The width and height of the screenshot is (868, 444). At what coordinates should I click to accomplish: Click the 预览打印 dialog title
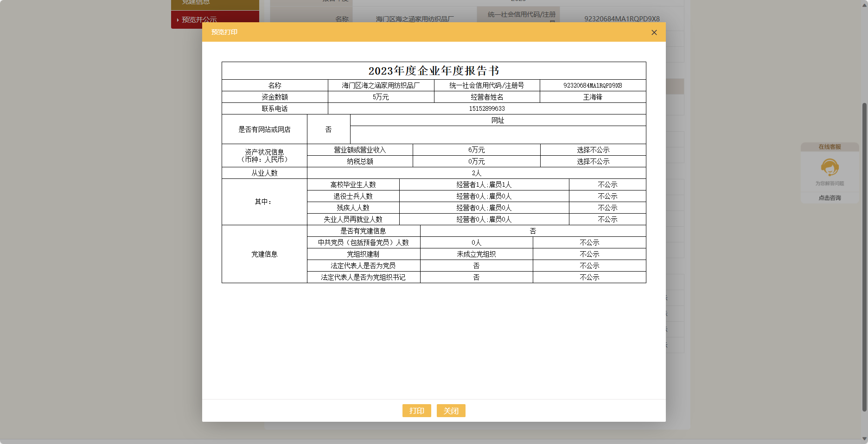tap(224, 32)
